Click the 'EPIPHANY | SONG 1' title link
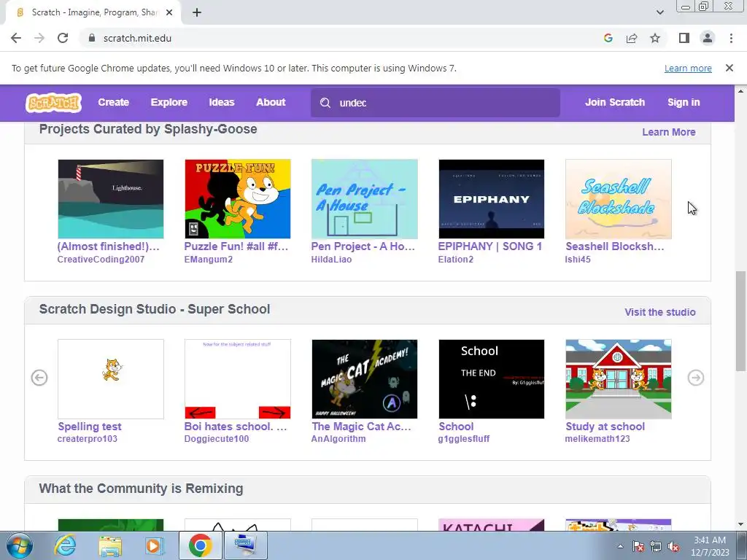Screen dimensions: 747x560 [x=489, y=246]
